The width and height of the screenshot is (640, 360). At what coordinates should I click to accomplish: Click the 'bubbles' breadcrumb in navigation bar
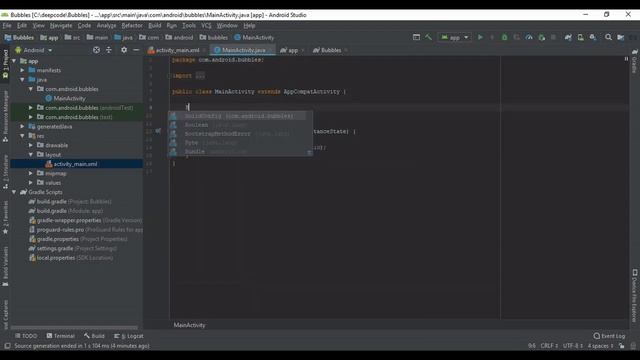[213, 38]
